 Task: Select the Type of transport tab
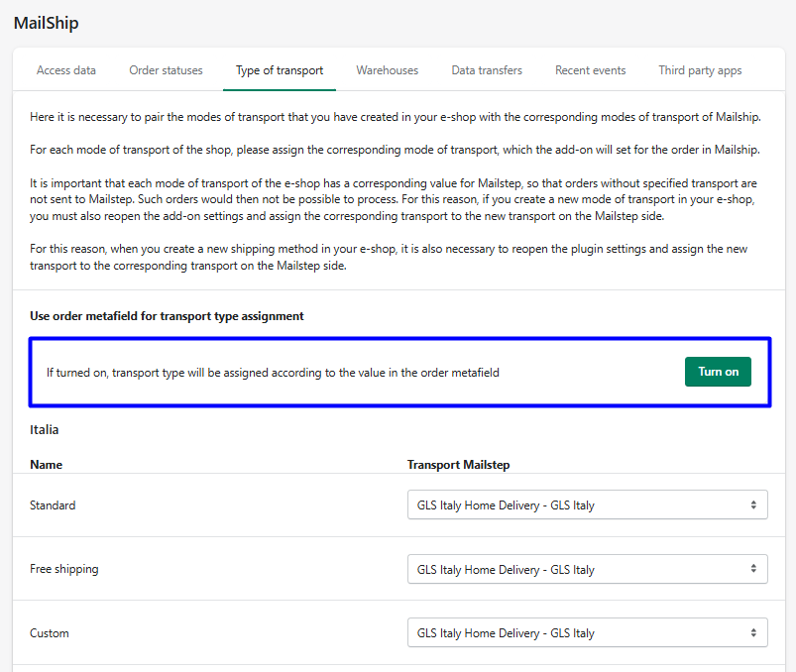click(280, 70)
